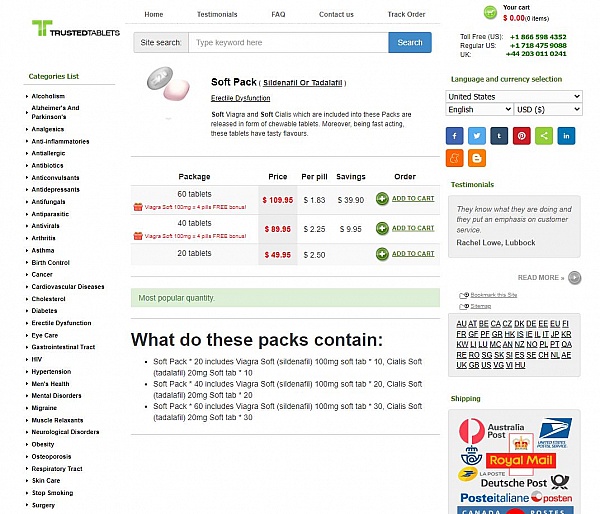Open the Erectile Dysfunction link under title
The width and height of the screenshot is (600, 514).
click(240, 98)
